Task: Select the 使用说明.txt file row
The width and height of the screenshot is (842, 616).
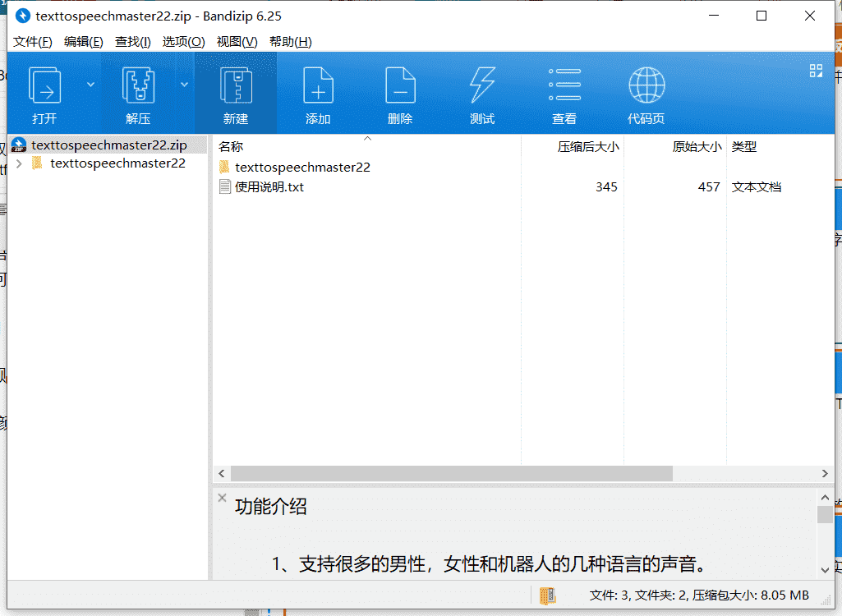Action: pyautogui.click(x=523, y=187)
